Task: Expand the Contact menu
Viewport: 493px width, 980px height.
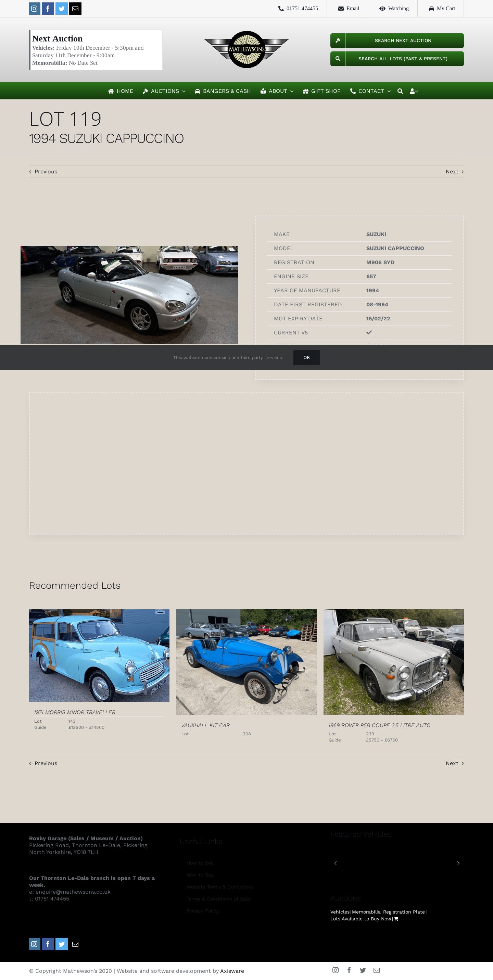Action: 370,91
